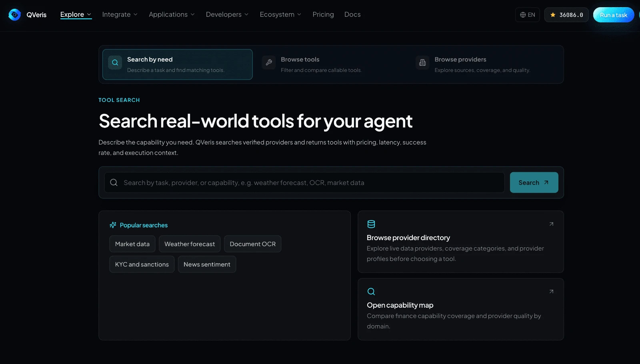The image size is (640, 364).
Task: Click the wrench icon for Browse tools
Action: [x=269, y=63]
